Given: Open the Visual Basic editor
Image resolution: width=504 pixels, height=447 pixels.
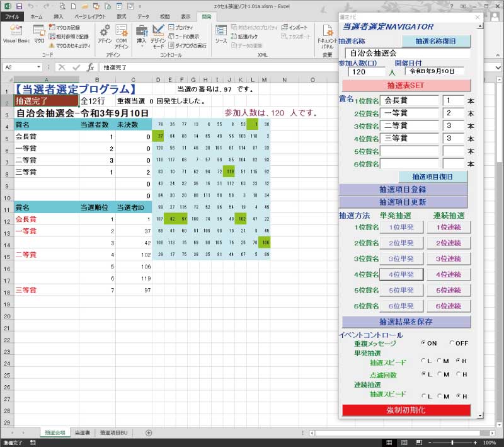Looking at the screenshot, I should tap(16, 34).
